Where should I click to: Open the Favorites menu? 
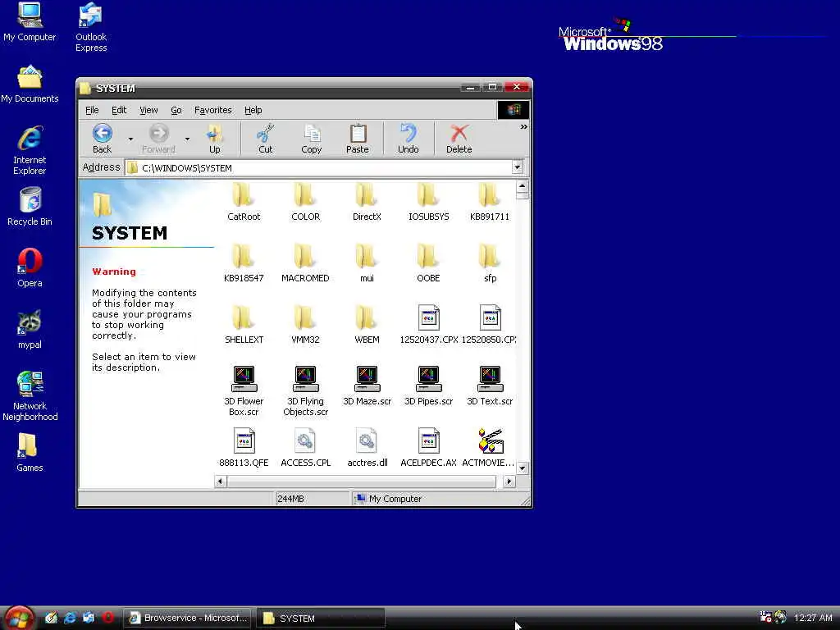pyautogui.click(x=213, y=110)
